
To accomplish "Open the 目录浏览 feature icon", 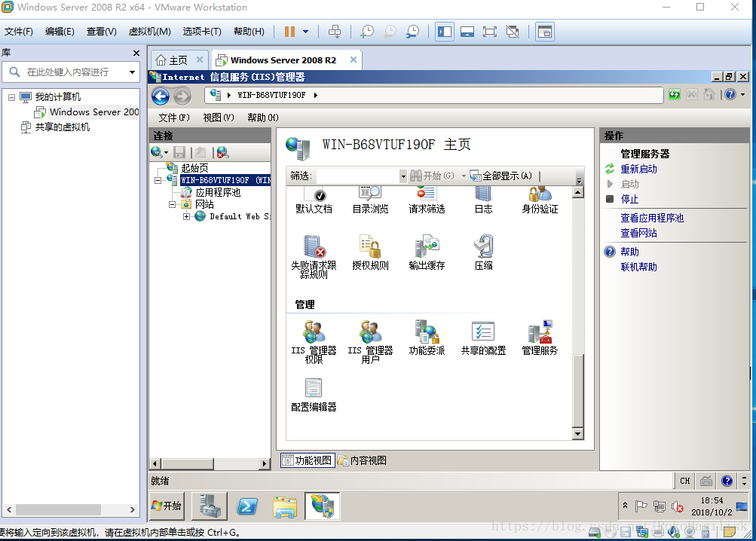I will (x=370, y=200).
